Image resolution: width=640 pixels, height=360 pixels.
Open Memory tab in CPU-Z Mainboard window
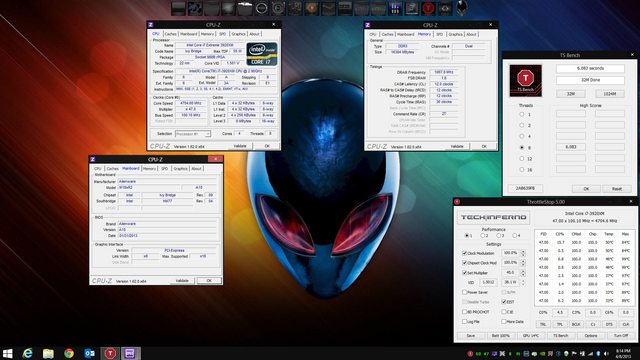point(149,169)
